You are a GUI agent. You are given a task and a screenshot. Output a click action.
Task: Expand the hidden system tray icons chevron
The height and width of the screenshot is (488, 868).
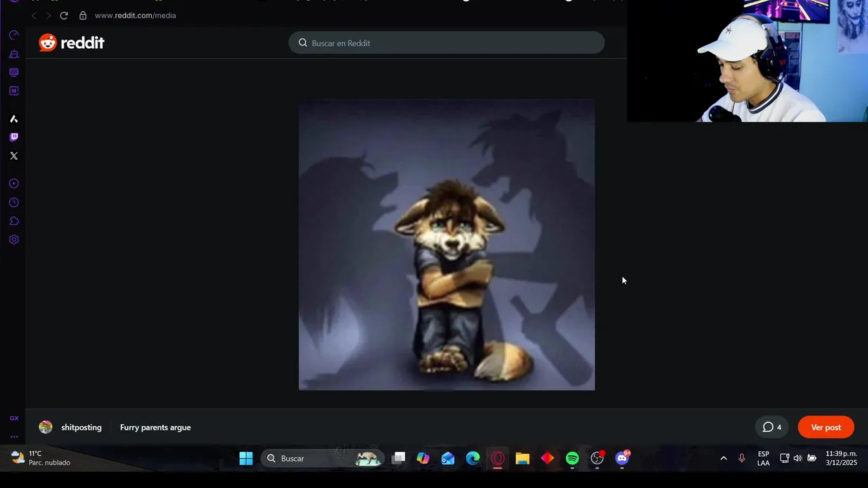(x=724, y=459)
